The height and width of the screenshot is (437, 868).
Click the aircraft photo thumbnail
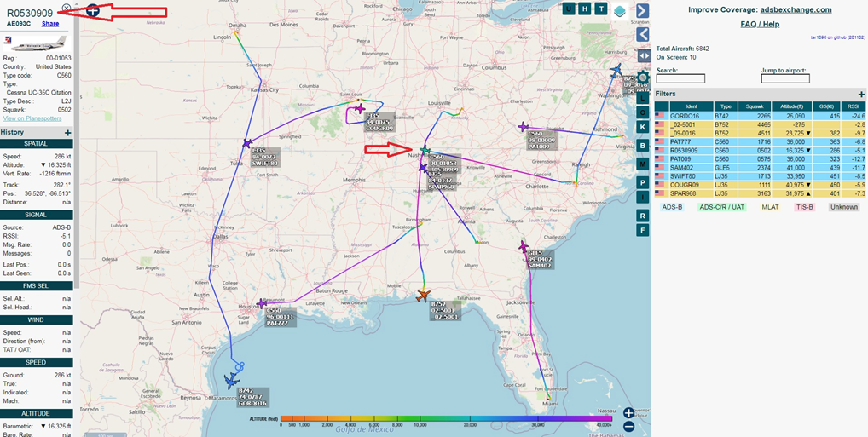[36, 43]
